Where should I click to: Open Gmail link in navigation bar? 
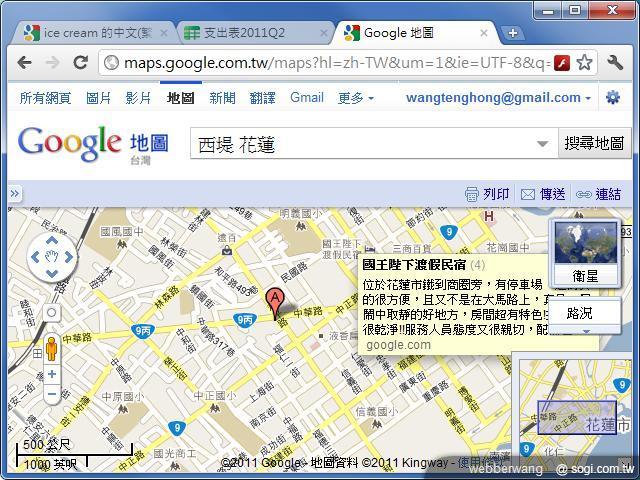tap(307, 98)
